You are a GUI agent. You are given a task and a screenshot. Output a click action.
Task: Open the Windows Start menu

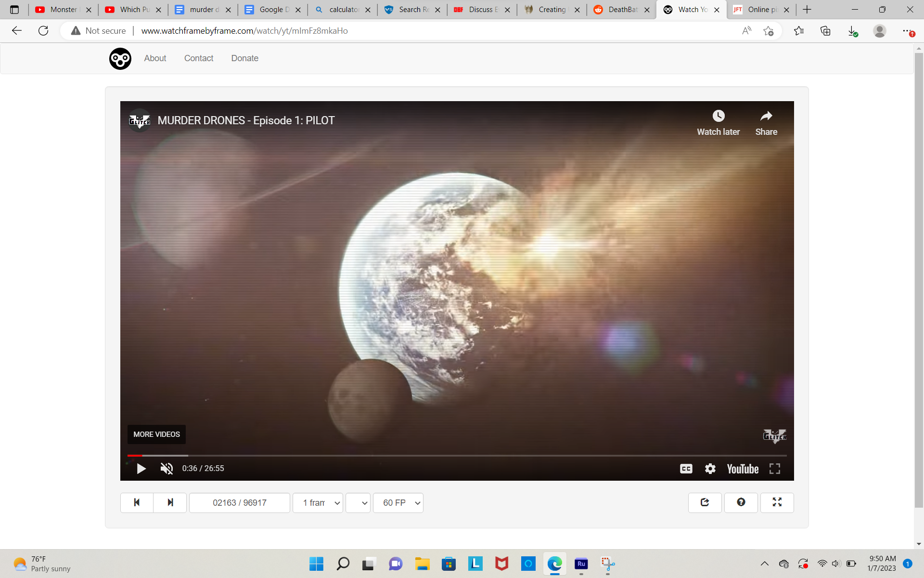click(x=316, y=564)
